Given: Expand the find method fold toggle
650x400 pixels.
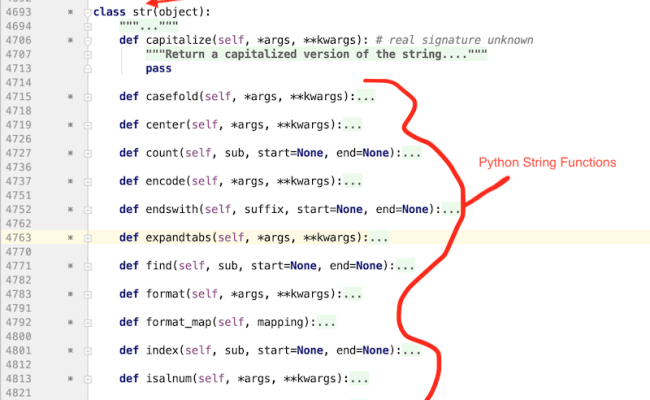Looking at the screenshot, I should click(x=87, y=267).
